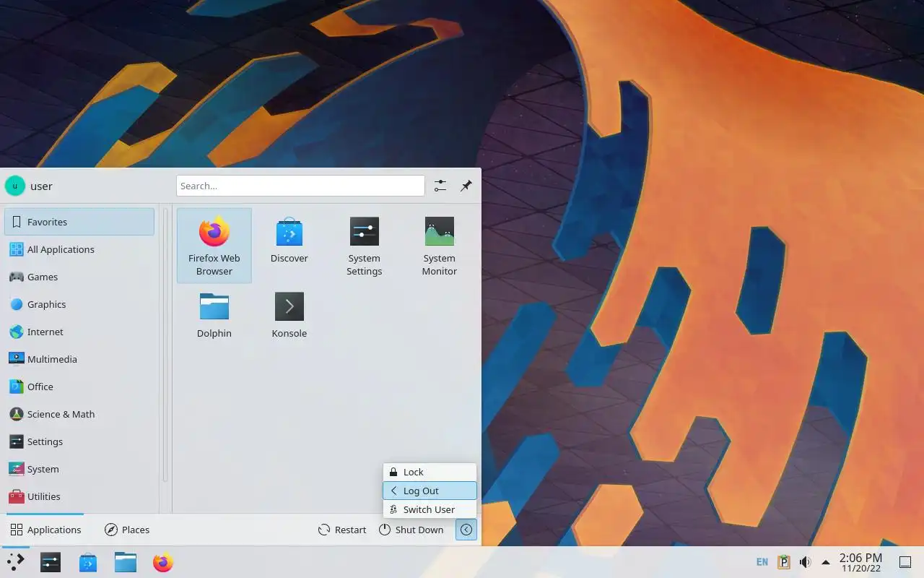Screen dimensions: 924x578
Task: Show Science & Math applications
Action: (x=79, y=414)
